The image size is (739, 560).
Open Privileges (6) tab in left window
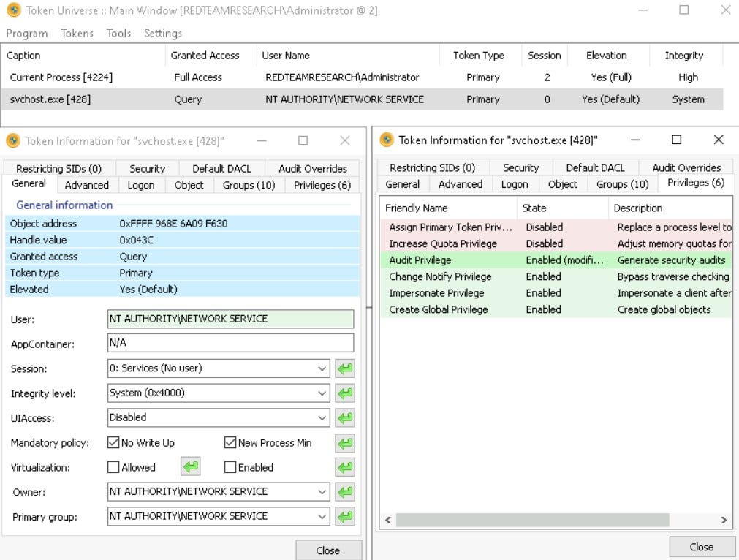coord(322,185)
